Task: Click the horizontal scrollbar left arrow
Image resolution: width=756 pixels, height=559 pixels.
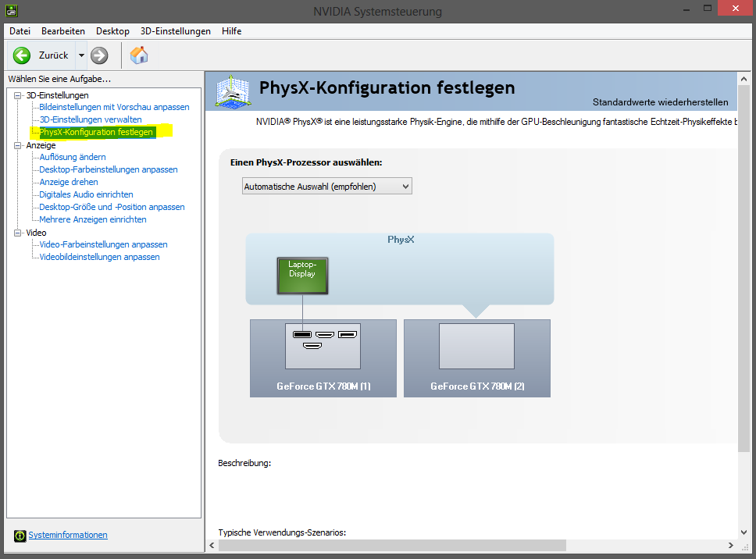Action: (x=212, y=546)
